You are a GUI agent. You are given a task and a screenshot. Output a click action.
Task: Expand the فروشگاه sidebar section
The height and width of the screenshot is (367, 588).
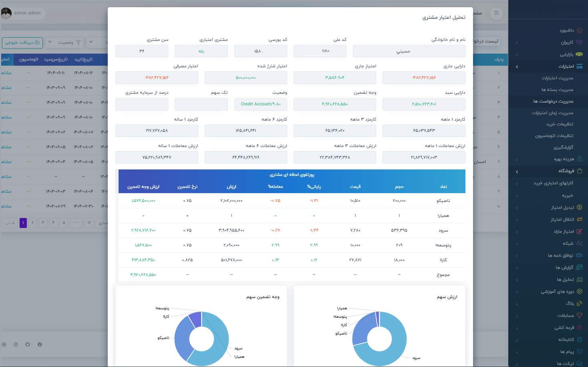(517, 171)
